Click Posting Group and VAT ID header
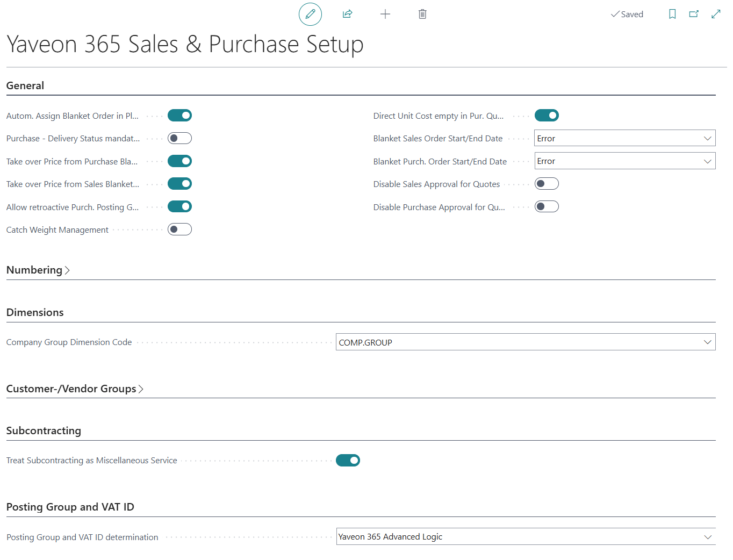Screen dimensions: 733x560 click(x=70, y=507)
